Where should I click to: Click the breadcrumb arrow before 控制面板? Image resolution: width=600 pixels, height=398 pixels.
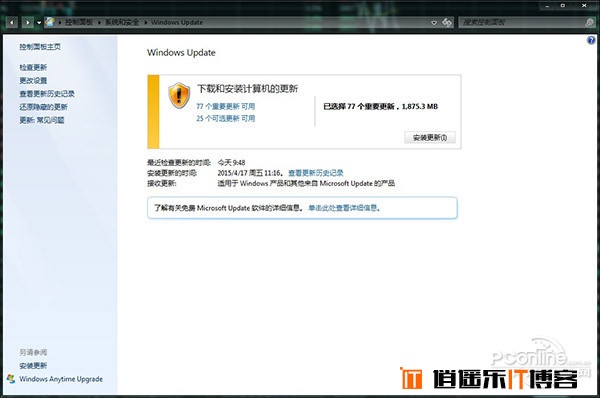click(x=60, y=23)
